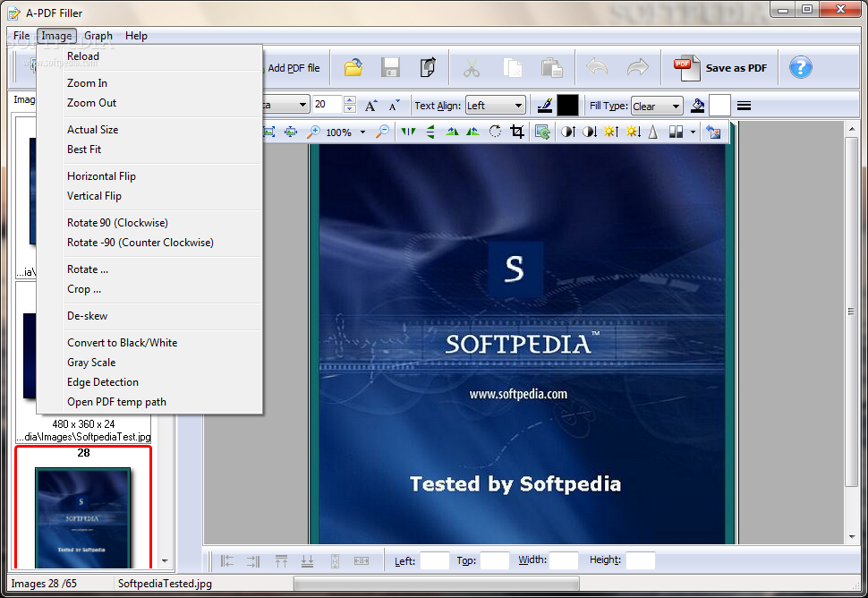Click the export document icon next to Save
This screenshot has height=598, width=868.
[428, 67]
